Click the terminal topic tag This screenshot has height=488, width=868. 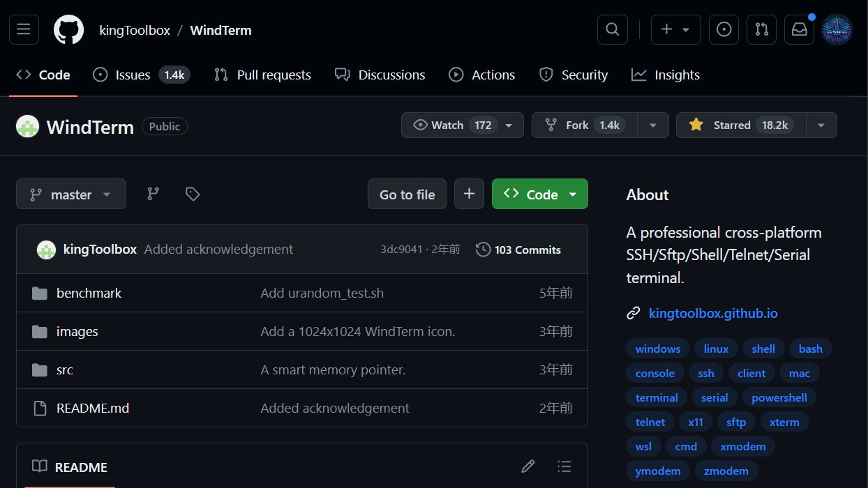coord(657,398)
